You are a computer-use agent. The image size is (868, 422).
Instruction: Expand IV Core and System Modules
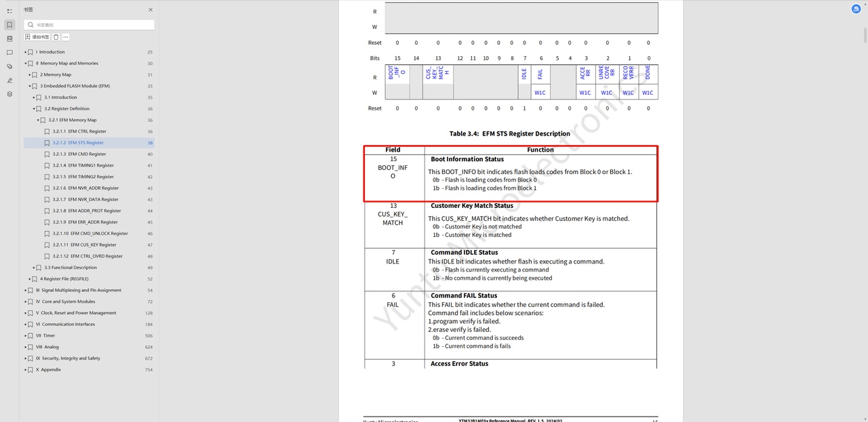[x=26, y=301]
